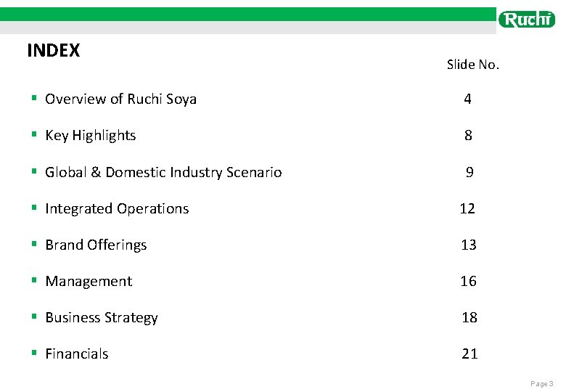Click the Ruchi logo in the header
Viewport: 566px width, 392px height.
pyautogui.click(x=527, y=19)
